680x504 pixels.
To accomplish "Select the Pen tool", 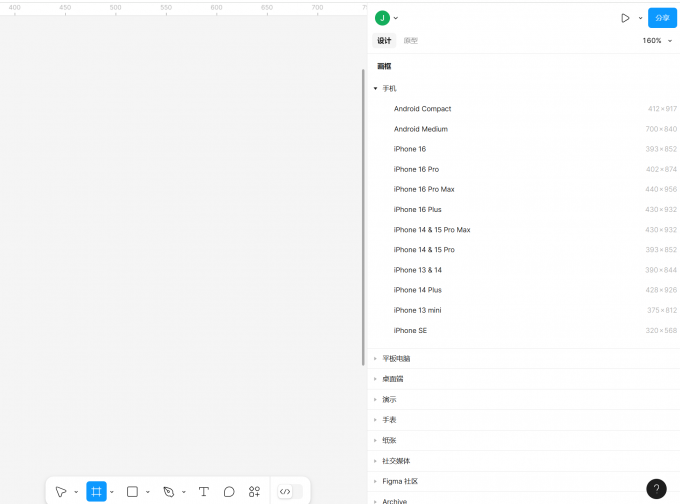I will coord(169,491).
